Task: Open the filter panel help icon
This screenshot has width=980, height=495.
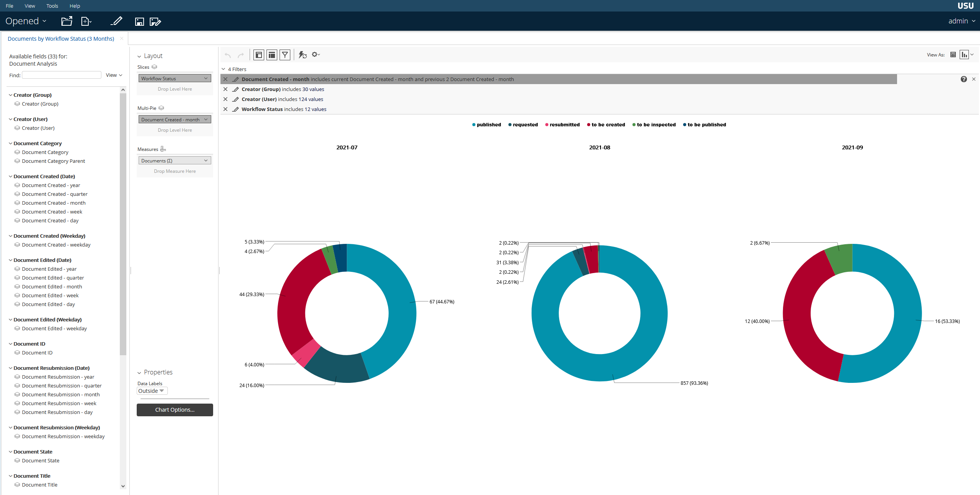Action: coord(963,79)
